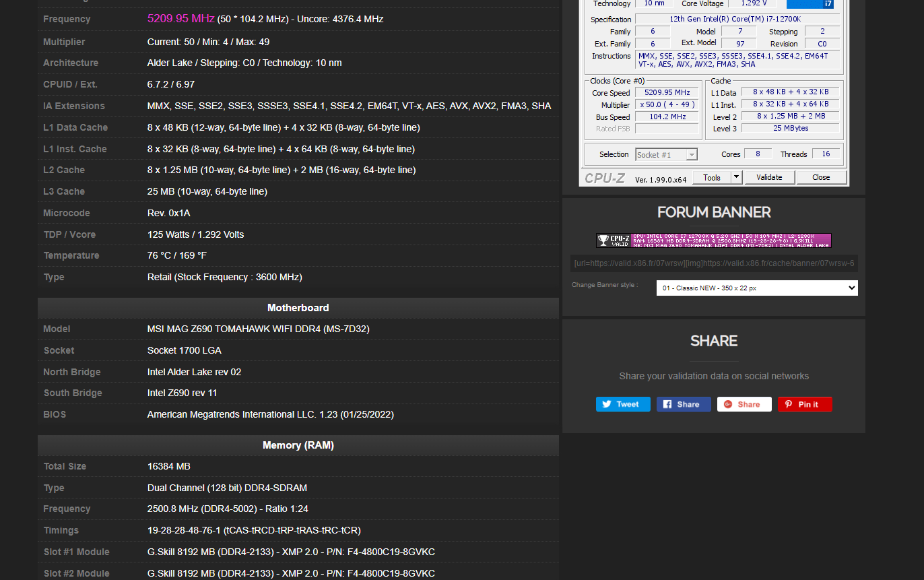Open the Selection Socket #1 combo box
924x580 pixels.
click(666, 154)
